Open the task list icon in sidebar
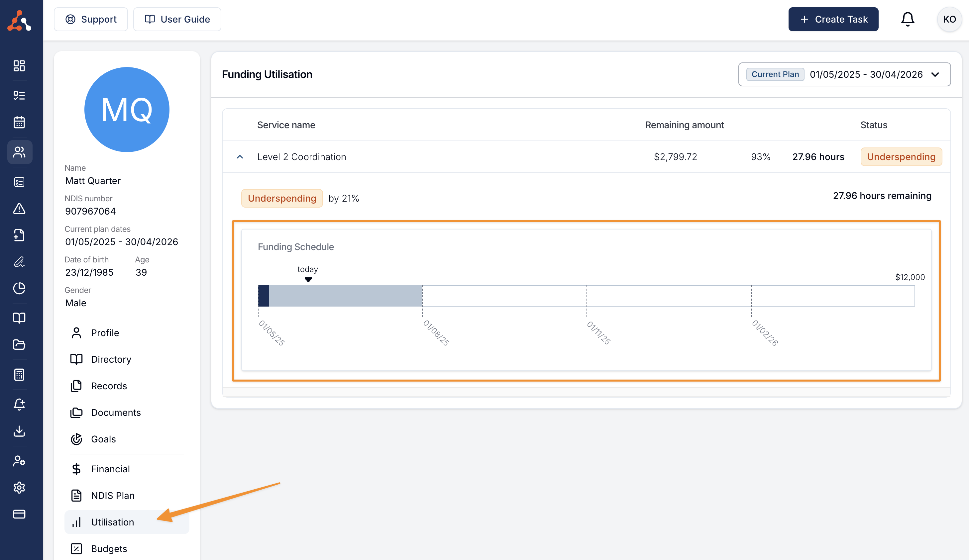Viewport: 969px width, 560px height. [19, 95]
